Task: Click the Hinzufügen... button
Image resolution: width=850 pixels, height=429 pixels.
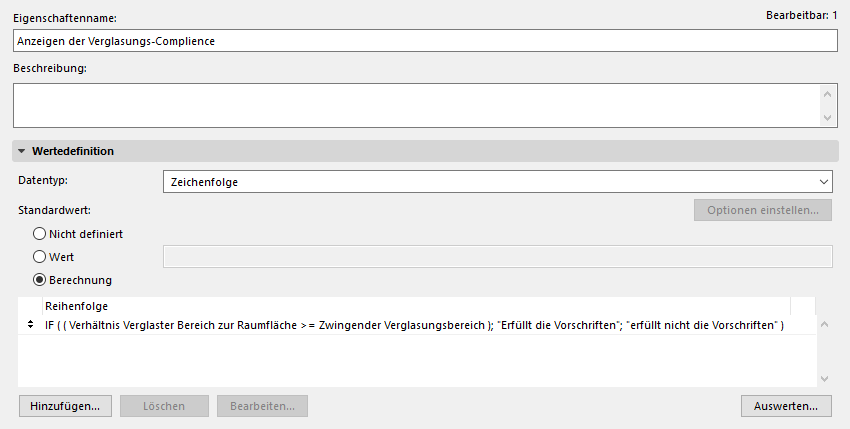Action: (x=65, y=406)
